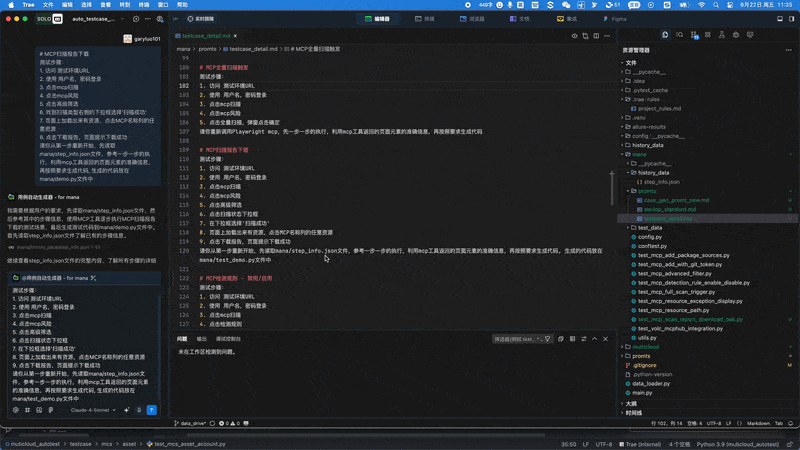Switch to the 终端 tab
The image size is (800, 450).
pos(424,19)
